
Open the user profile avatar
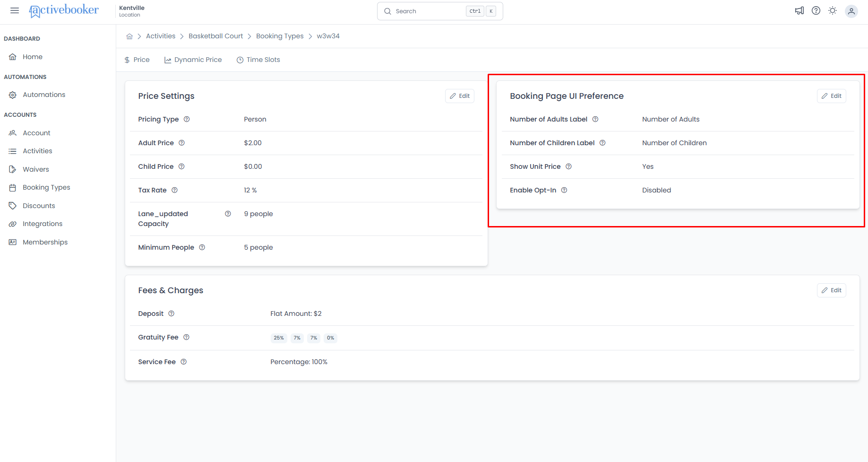coord(851,11)
